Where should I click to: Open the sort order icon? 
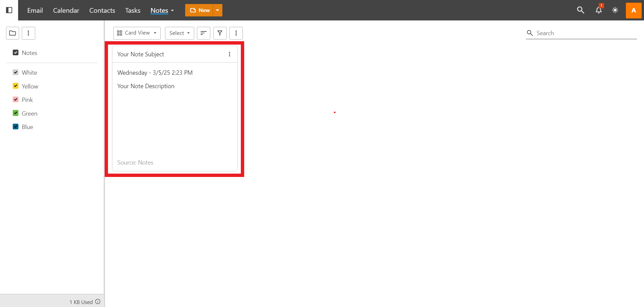[x=203, y=33]
